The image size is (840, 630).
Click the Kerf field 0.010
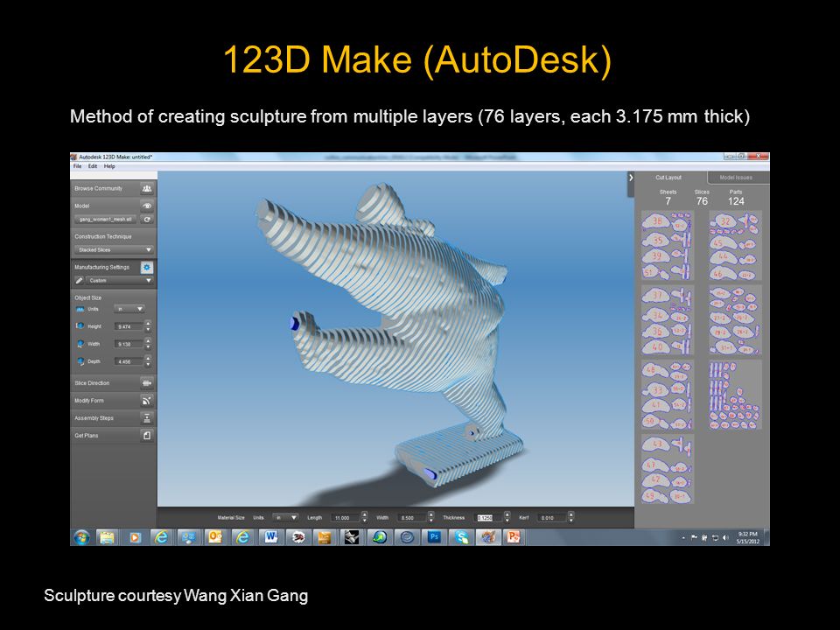click(552, 518)
